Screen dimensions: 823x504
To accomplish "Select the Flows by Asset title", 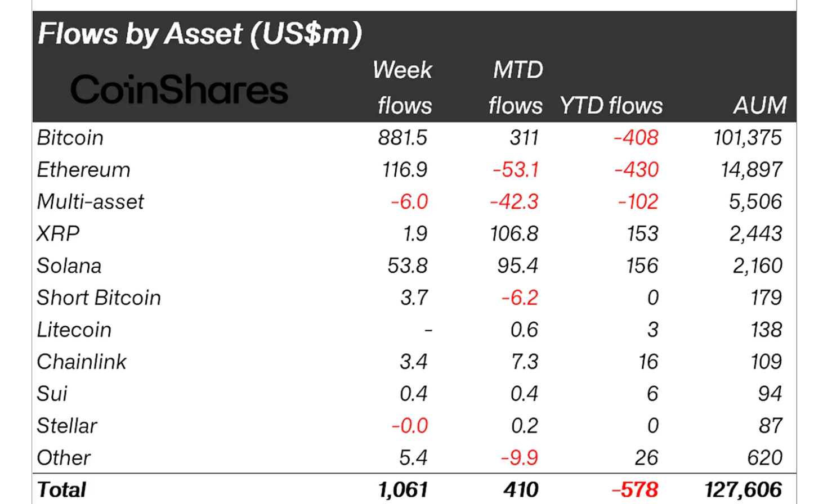I will (x=200, y=34).
